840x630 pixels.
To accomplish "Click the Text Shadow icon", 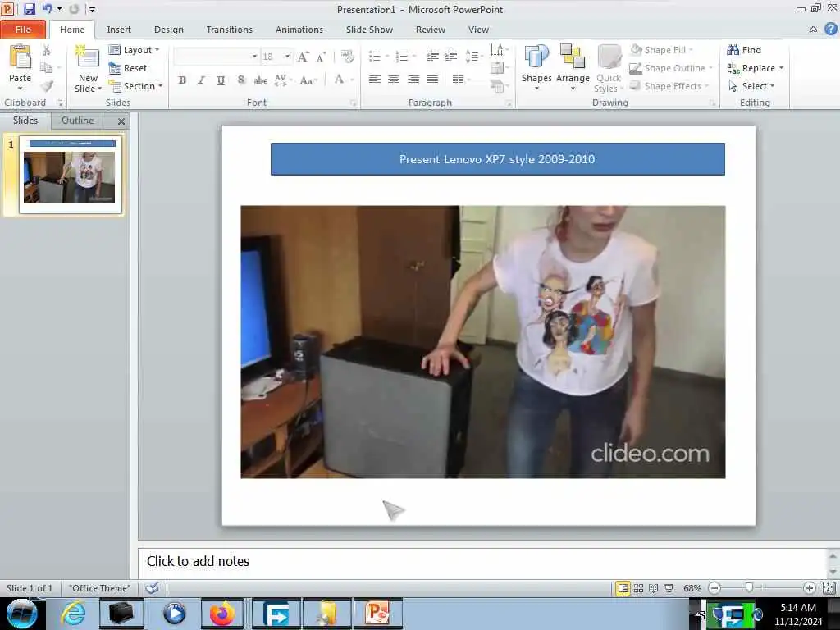I will [x=241, y=80].
